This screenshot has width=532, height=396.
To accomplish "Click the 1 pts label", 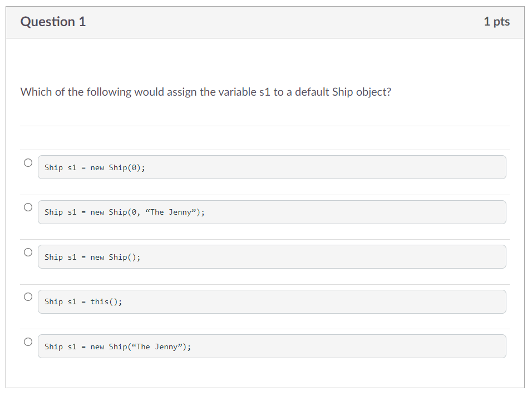I will pyautogui.click(x=497, y=22).
